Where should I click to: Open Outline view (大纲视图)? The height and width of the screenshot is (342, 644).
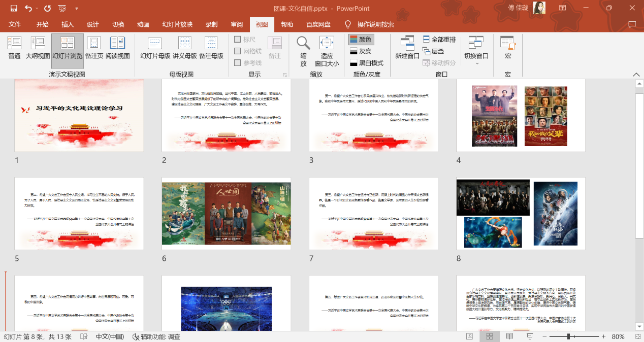click(x=38, y=48)
